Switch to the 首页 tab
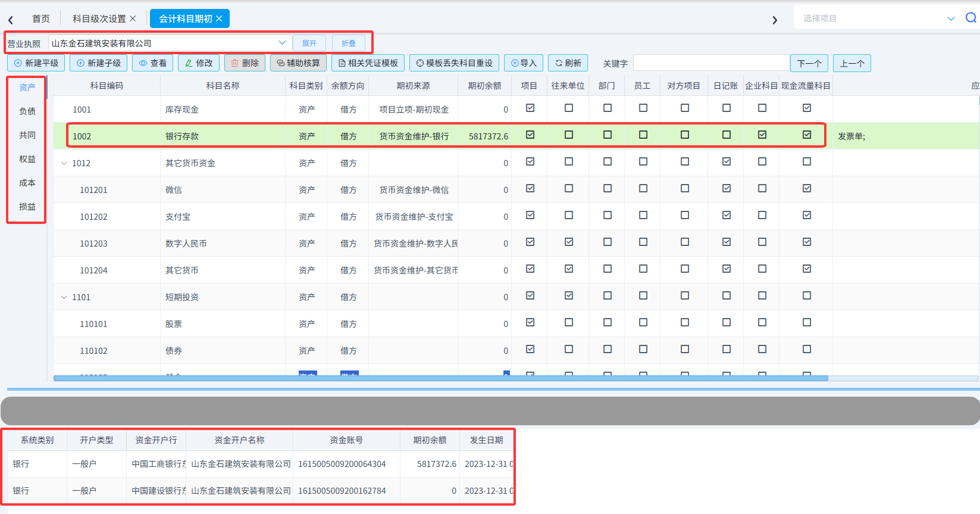The width and height of the screenshot is (980, 514). (x=41, y=18)
